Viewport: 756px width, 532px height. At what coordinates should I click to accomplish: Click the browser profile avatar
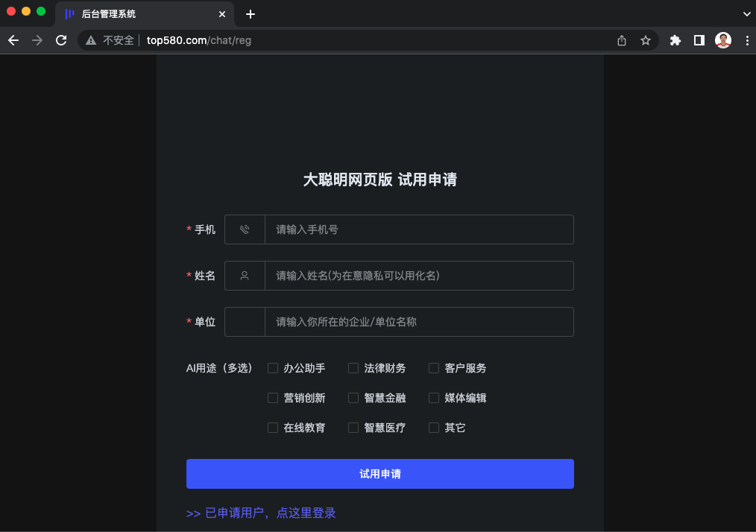click(723, 40)
